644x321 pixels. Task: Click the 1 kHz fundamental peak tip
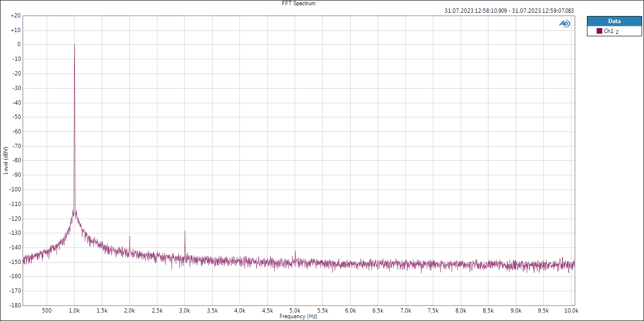[x=74, y=45]
